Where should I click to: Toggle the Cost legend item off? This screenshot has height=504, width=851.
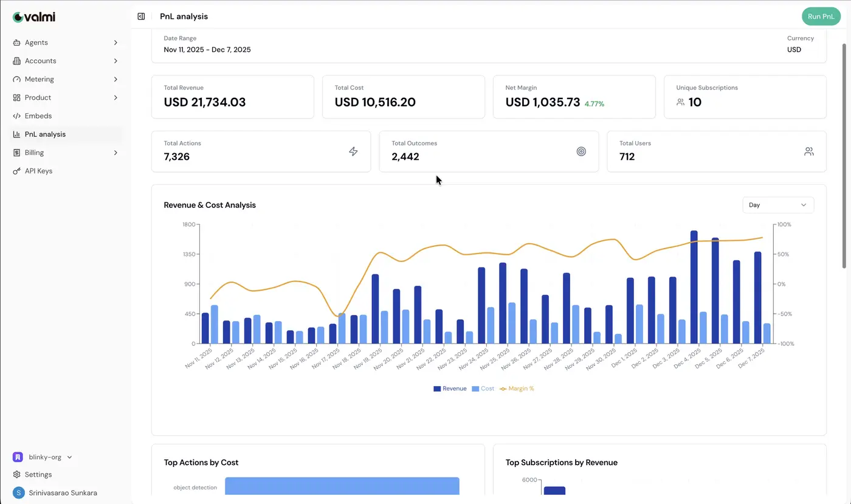(483, 388)
